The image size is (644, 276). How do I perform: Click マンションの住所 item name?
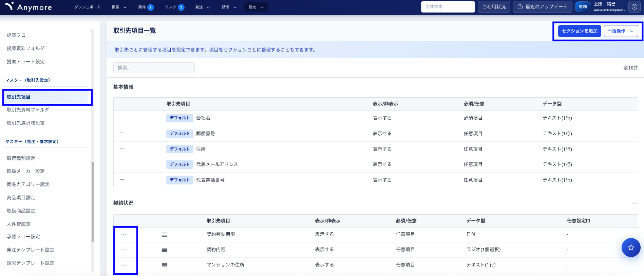[x=225, y=265]
